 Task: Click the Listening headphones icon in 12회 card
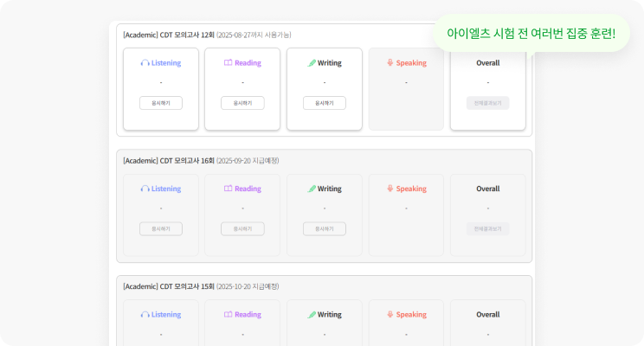tap(145, 63)
